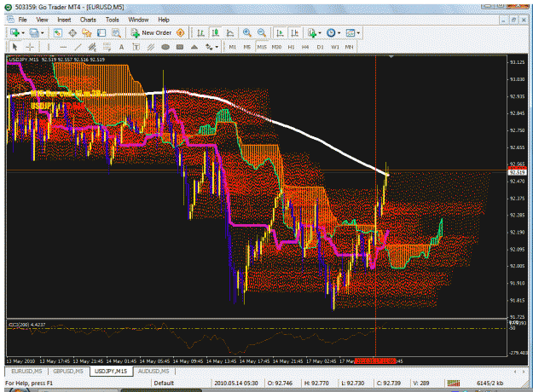Switch to the EURUSD,M5 chart tab

click(26, 372)
